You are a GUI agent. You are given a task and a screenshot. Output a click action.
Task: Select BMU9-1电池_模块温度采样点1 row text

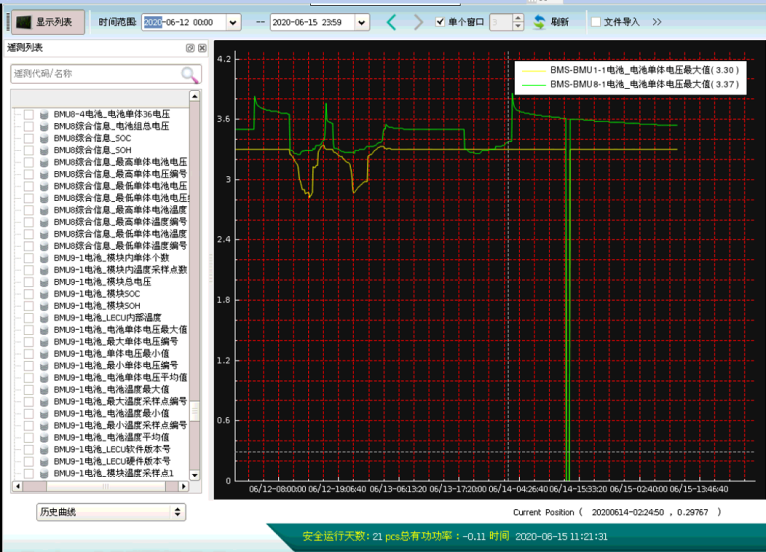(x=113, y=473)
